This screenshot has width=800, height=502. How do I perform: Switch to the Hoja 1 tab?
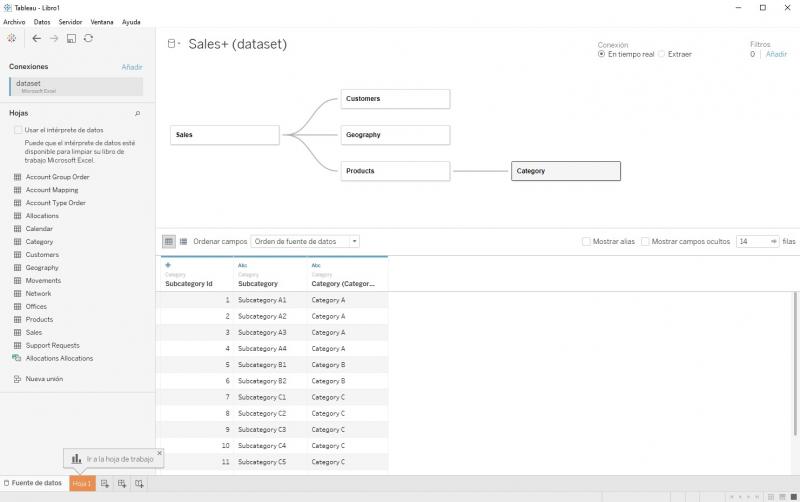(82, 484)
